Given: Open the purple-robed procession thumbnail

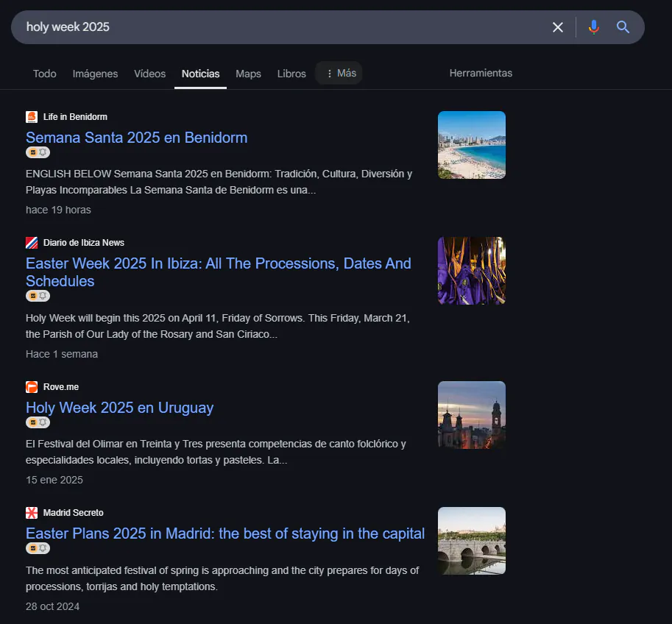Looking at the screenshot, I should 471,271.
